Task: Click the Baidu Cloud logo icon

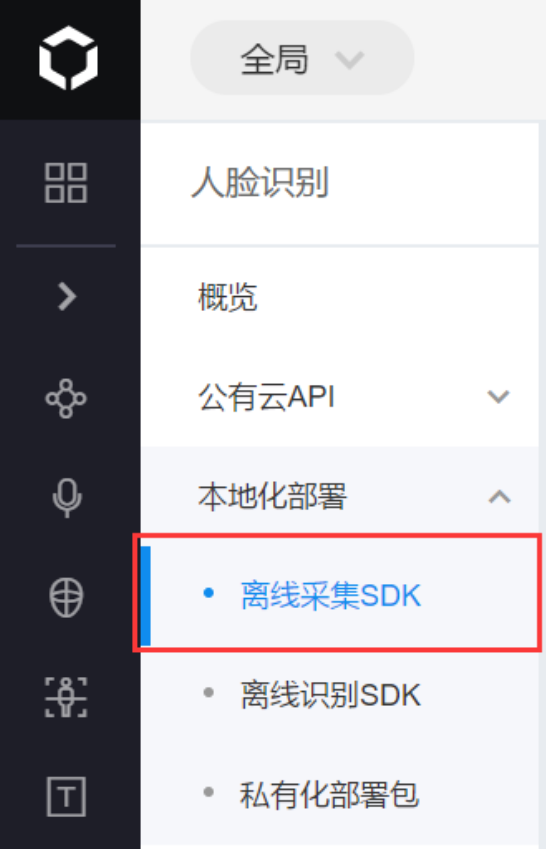Action: 68,58
